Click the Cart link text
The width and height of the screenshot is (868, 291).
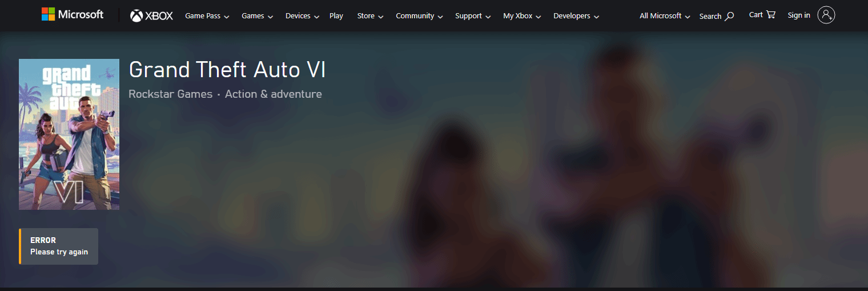pyautogui.click(x=756, y=15)
